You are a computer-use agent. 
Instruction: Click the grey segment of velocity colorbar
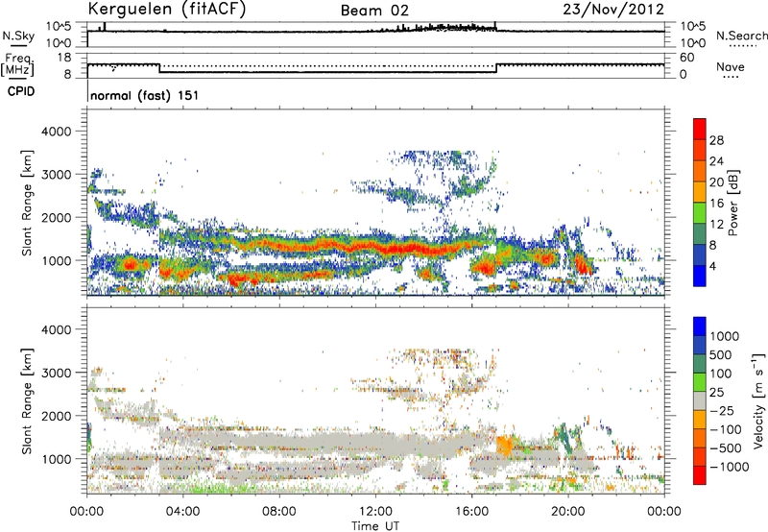click(700, 400)
